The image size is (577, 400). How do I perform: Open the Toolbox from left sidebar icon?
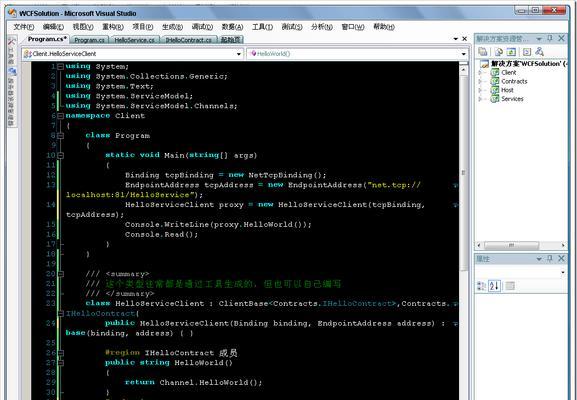12,41
